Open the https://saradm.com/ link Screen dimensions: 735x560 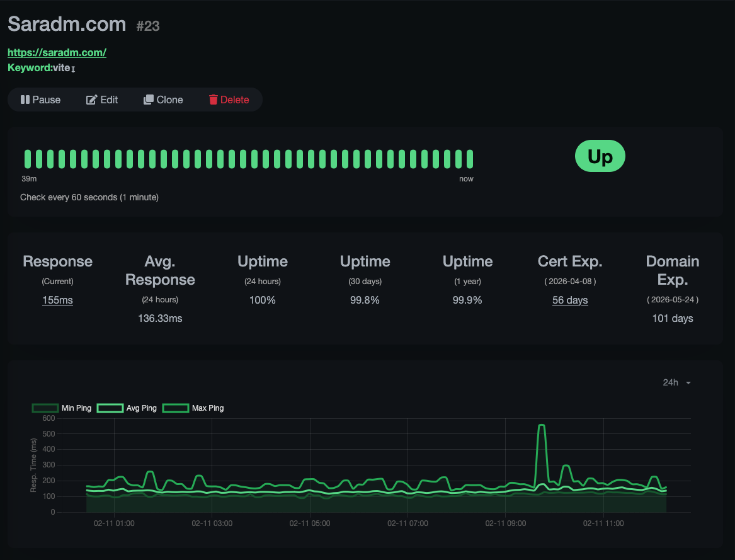(x=57, y=52)
